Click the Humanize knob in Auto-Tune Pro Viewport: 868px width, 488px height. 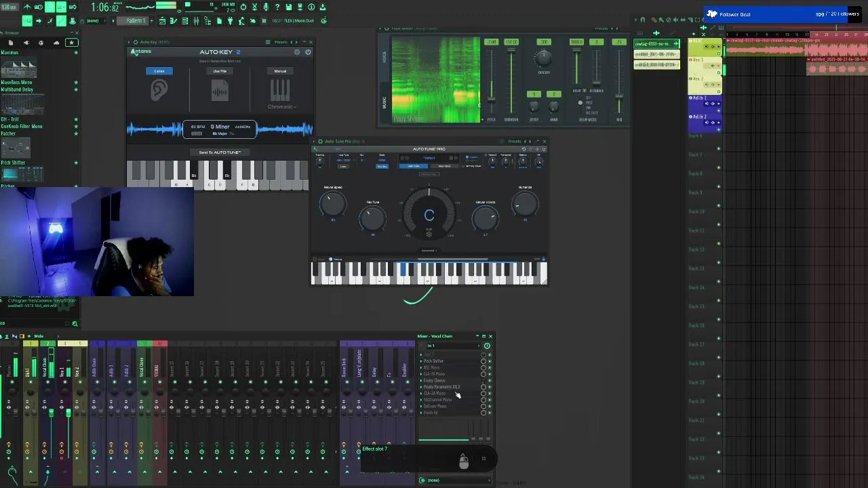(x=525, y=204)
